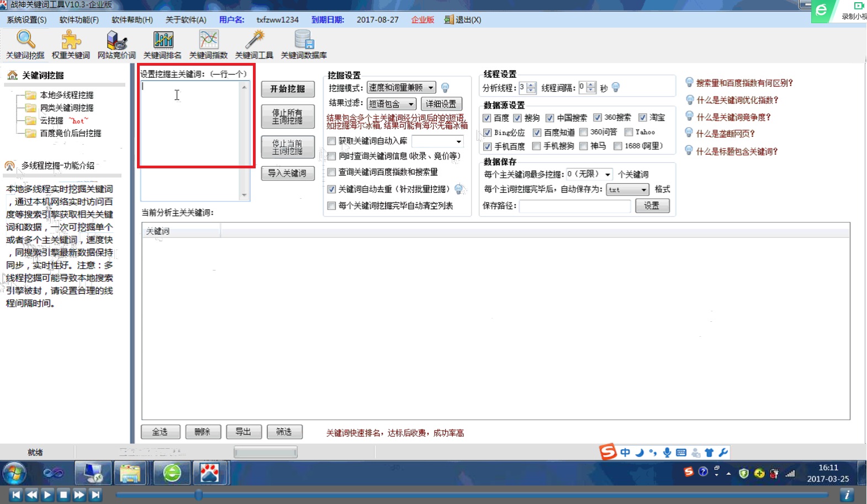Open the 关键词数据库 tool
The height and width of the screenshot is (504, 867).
304,45
